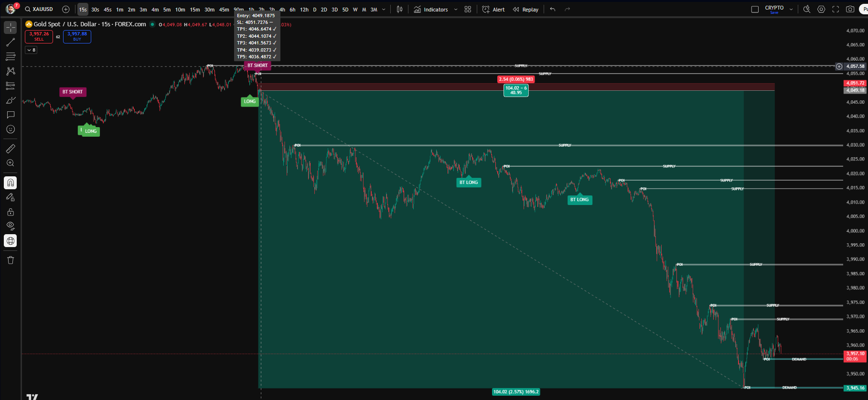Enter fullscreen mode

(x=836, y=10)
